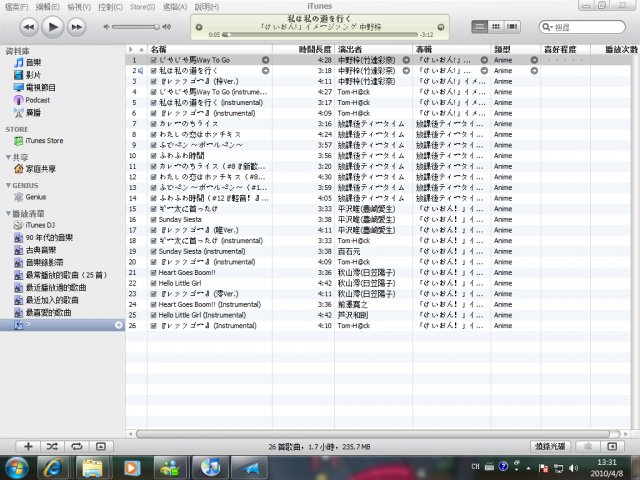Open Genius in sidebar
Image resolution: width=640 pixels, height=480 pixels.
[x=30, y=197]
